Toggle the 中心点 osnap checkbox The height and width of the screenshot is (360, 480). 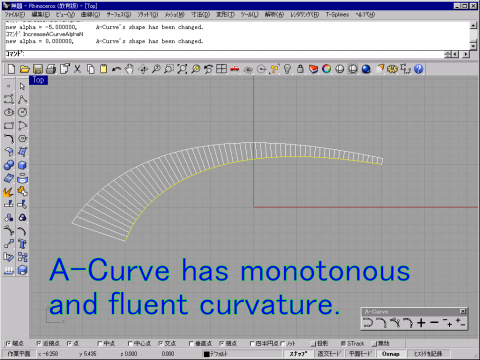pos(130,343)
